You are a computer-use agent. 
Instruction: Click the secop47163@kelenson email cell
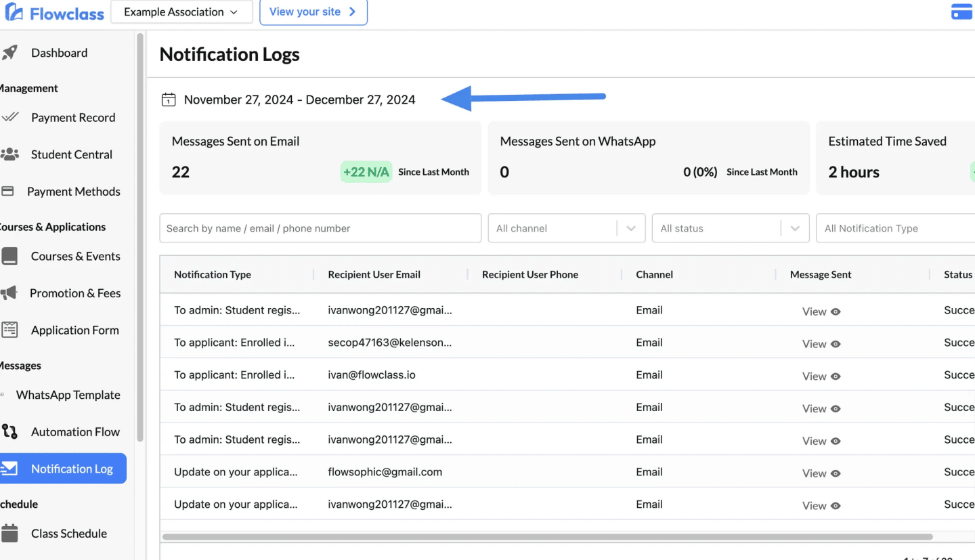pyautogui.click(x=389, y=343)
